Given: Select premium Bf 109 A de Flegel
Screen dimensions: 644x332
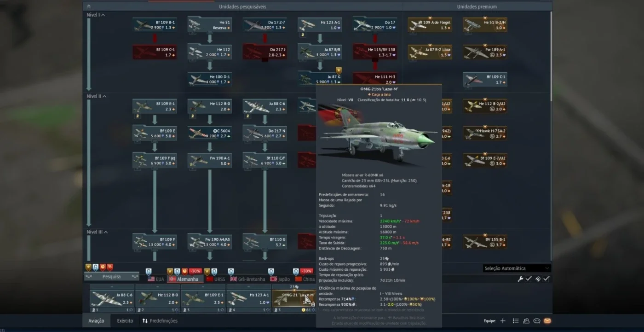Looking at the screenshot, I should click(x=430, y=25).
